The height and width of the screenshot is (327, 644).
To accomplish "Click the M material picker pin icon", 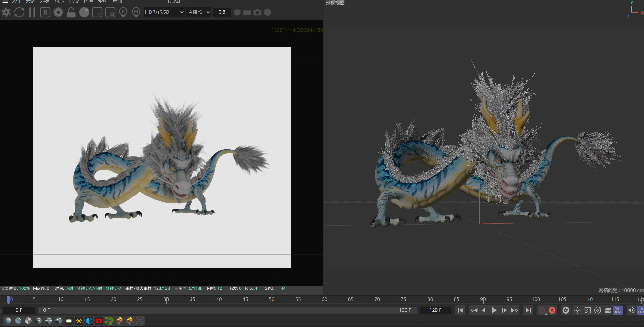I will [x=136, y=12].
